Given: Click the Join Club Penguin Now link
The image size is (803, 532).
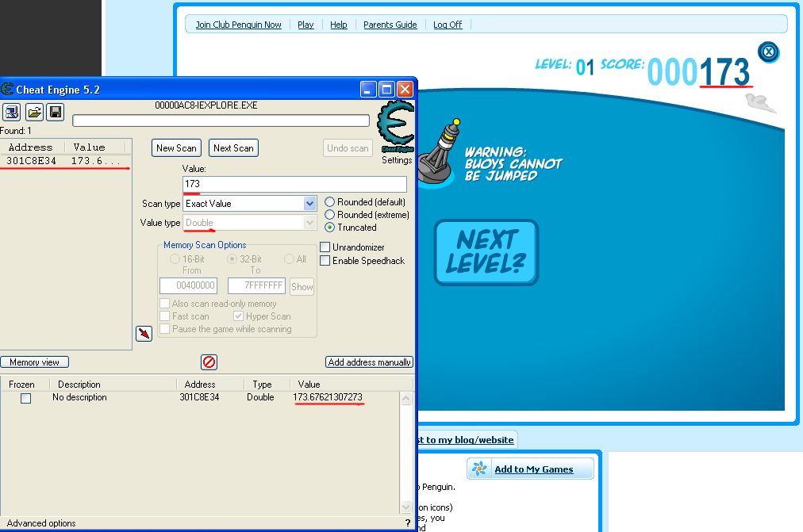Looking at the screenshot, I should pyautogui.click(x=238, y=25).
